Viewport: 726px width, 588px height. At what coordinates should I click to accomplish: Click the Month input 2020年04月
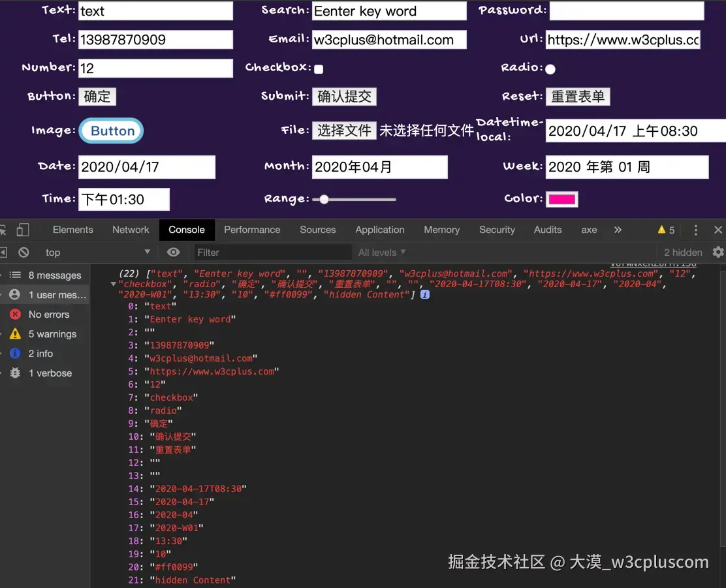(x=380, y=166)
